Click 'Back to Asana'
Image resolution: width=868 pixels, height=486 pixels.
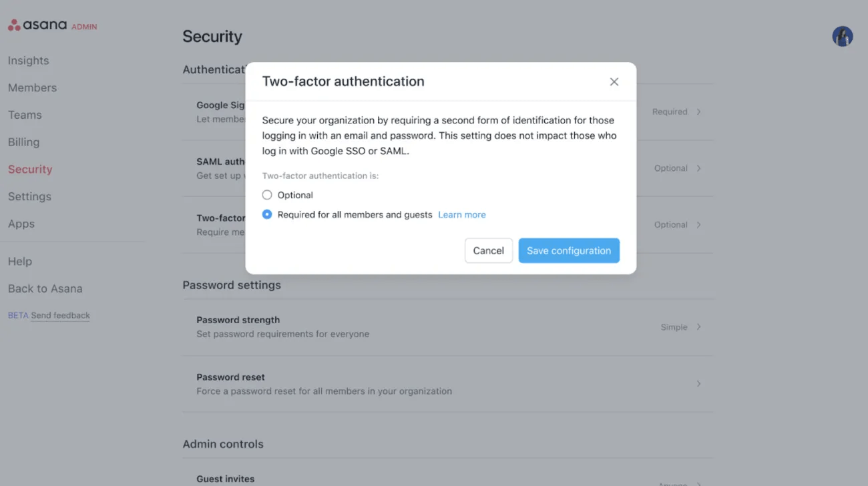(45, 288)
